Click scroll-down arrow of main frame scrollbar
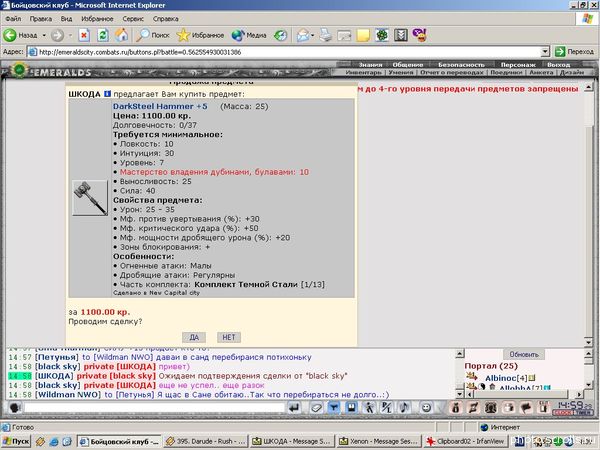The height and width of the screenshot is (450, 600). [x=589, y=341]
